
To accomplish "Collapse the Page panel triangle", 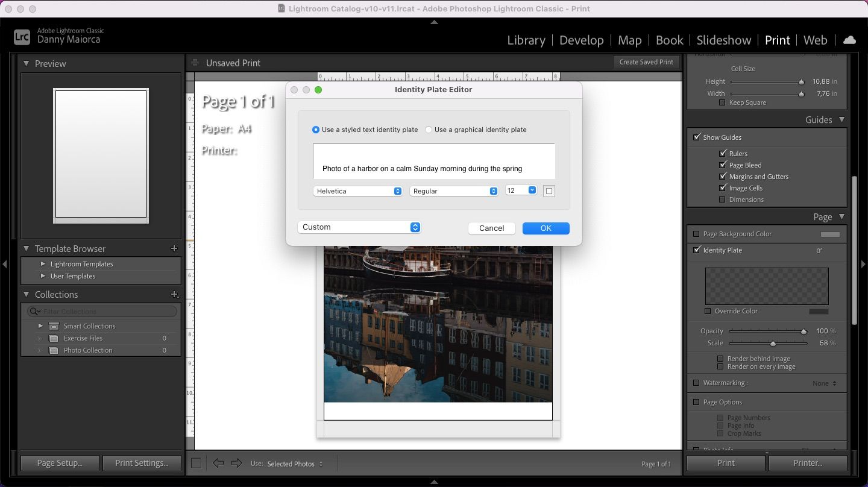I will click(x=841, y=216).
